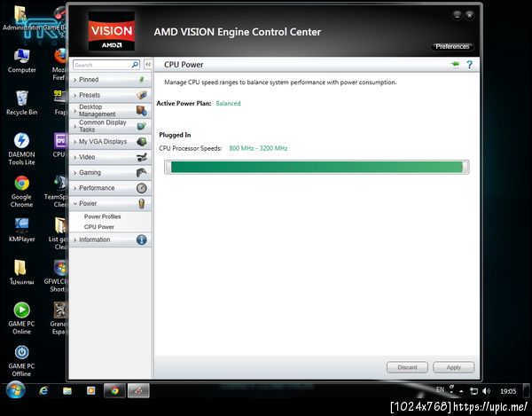Click the Video camera icon in sidebar
Screen dimensions: 532x416
click(x=142, y=157)
